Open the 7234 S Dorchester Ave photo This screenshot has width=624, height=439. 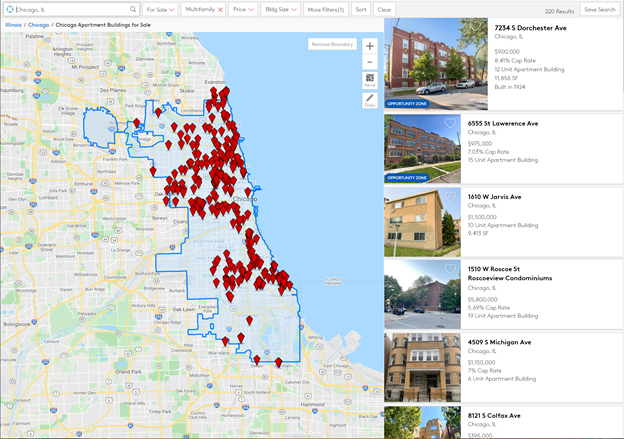tap(423, 64)
